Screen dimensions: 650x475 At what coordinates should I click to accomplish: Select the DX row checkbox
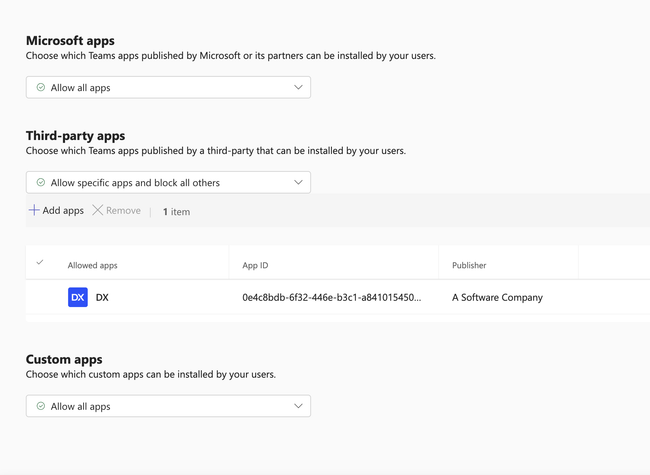40,297
